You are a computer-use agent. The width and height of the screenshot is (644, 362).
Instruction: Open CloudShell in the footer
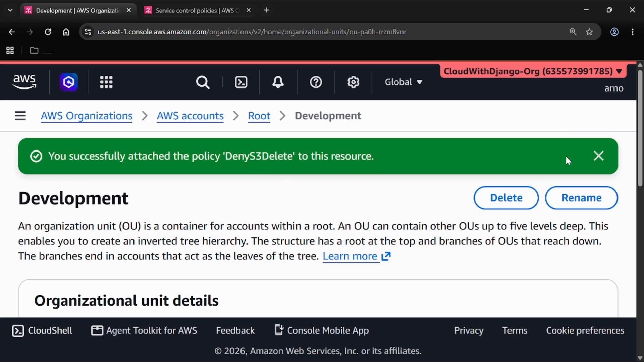coord(42,330)
